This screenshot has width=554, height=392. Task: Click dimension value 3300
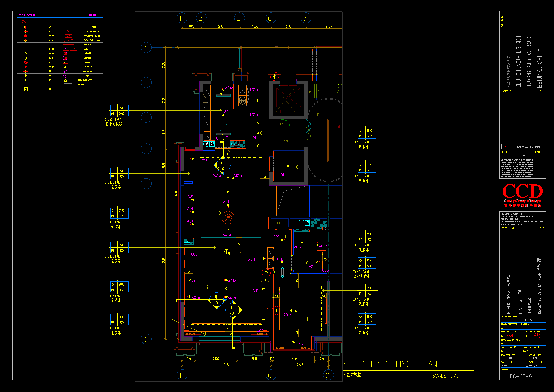tap(300, 364)
